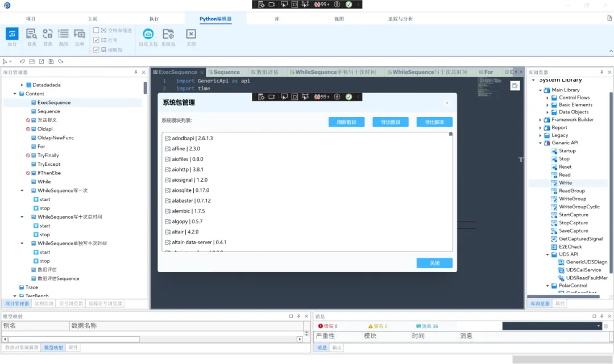Switch to the 追踪与分析 ribbon tab
Image resolution: width=614 pixels, height=364 pixels.
[x=400, y=19]
